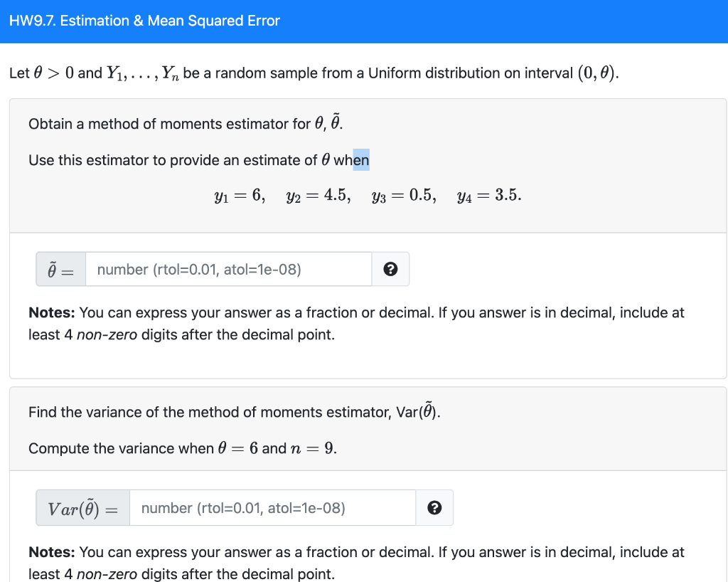
Task: Click inside the θ̃ number input field
Action: (x=227, y=269)
